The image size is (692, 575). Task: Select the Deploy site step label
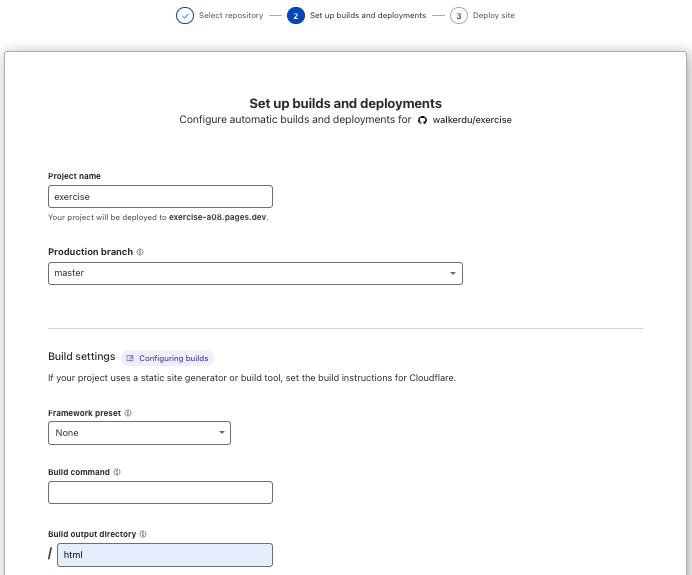[x=495, y=16]
